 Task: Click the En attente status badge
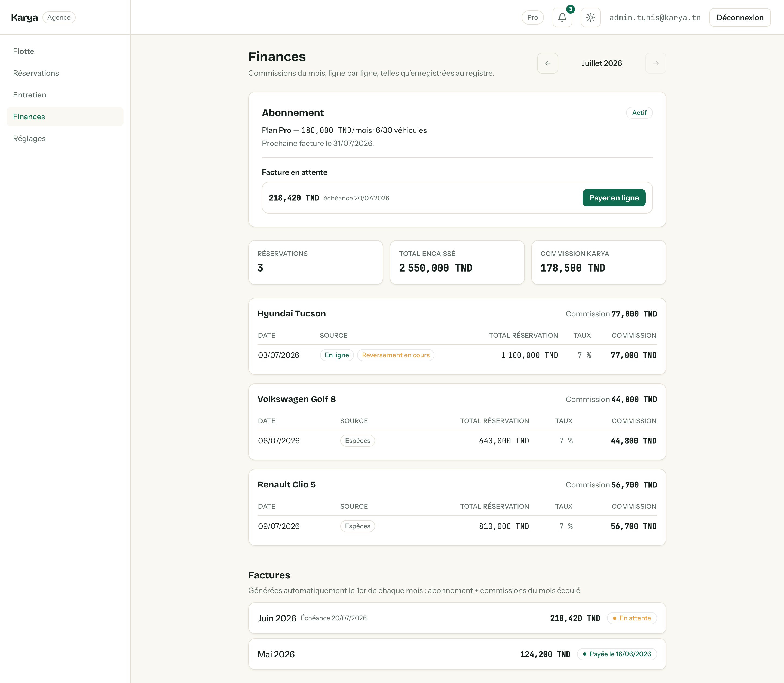pos(632,618)
